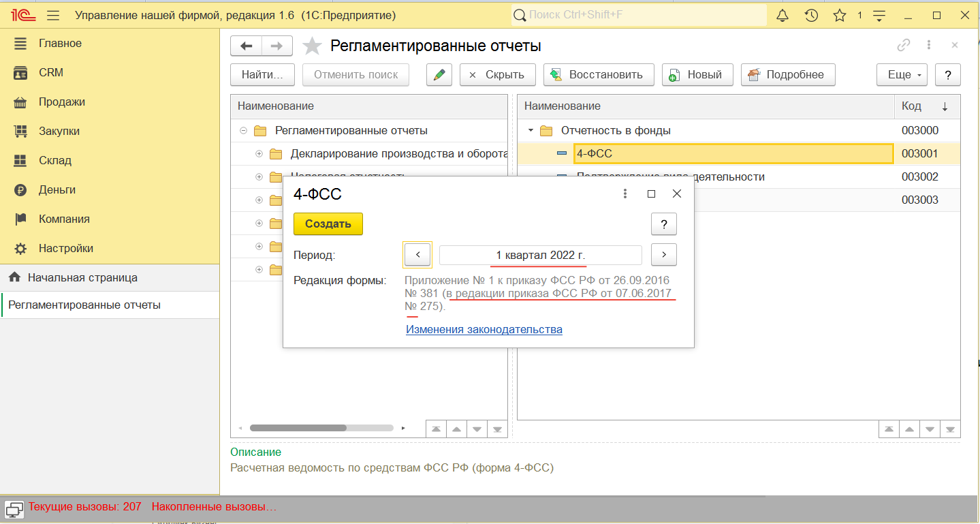
Task: Click performance monitor icon in status bar
Action: tap(14, 508)
